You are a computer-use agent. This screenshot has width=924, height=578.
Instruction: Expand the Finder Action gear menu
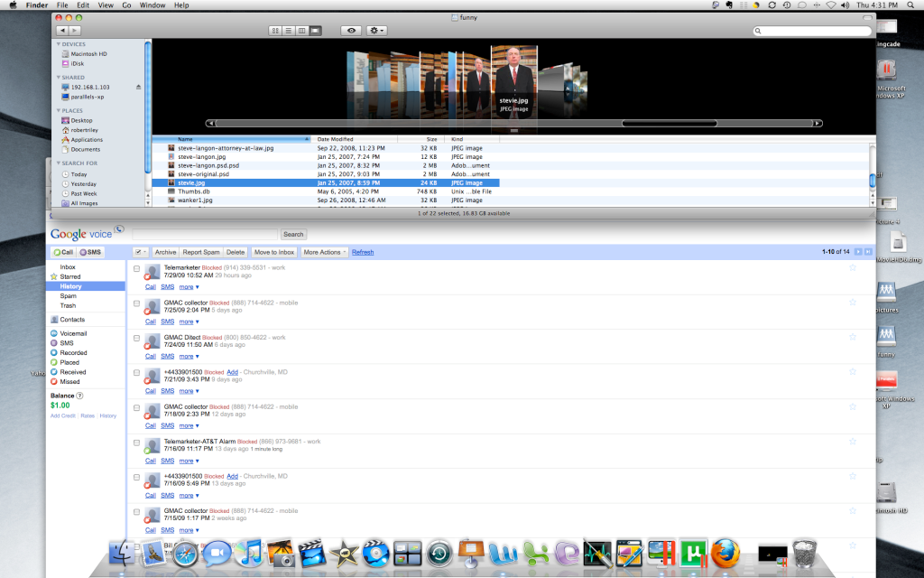point(377,31)
